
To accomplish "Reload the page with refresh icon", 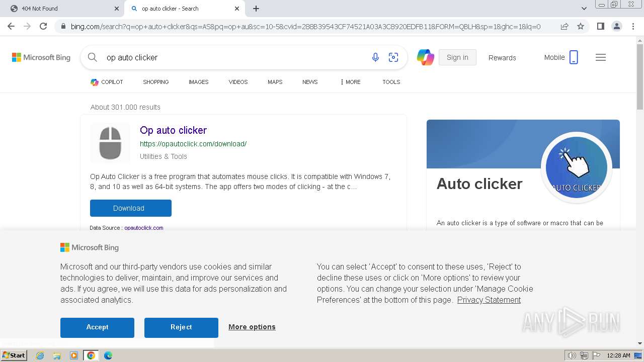I will pyautogui.click(x=43, y=26).
